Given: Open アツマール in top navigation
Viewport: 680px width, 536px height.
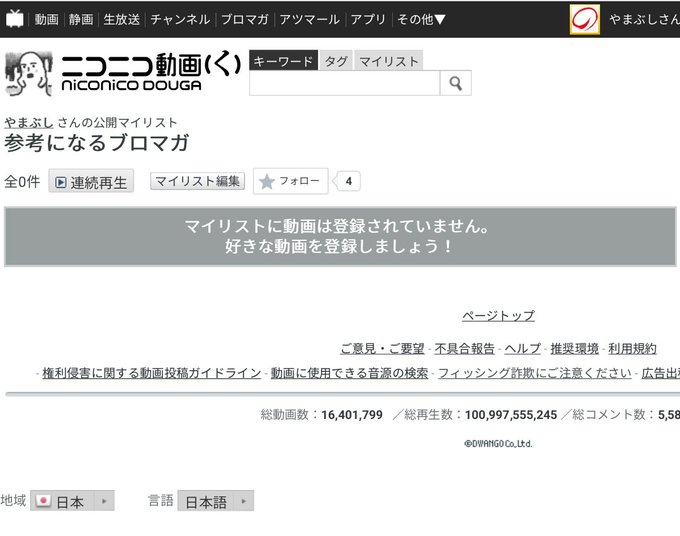Looking at the screenshot, I should [x=309, y=19].
